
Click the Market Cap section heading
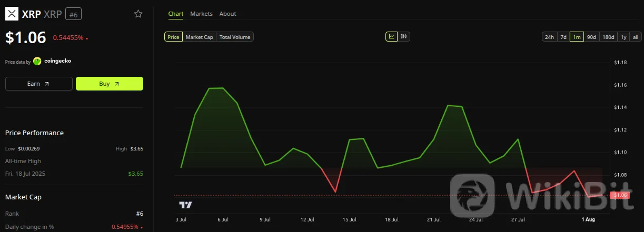click(23, 197)
